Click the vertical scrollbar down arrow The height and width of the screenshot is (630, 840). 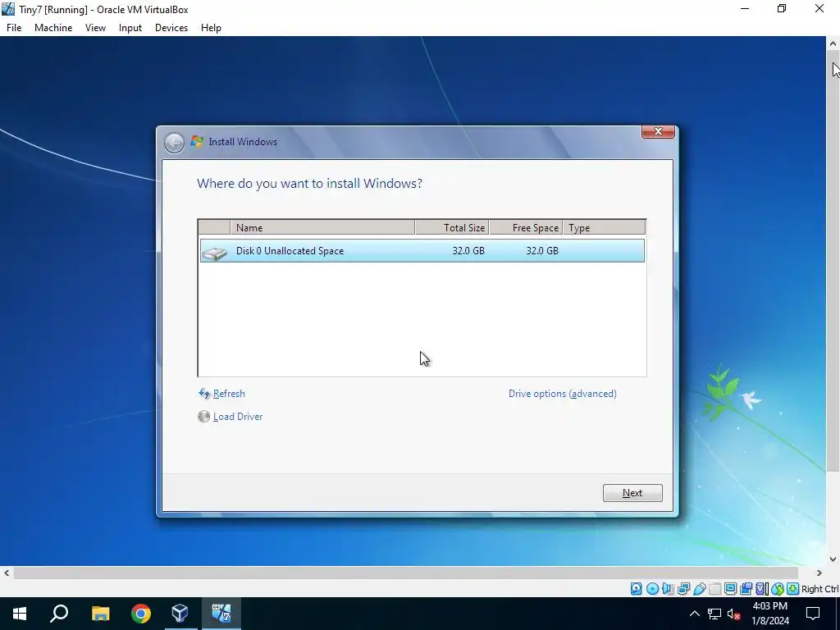833,559
